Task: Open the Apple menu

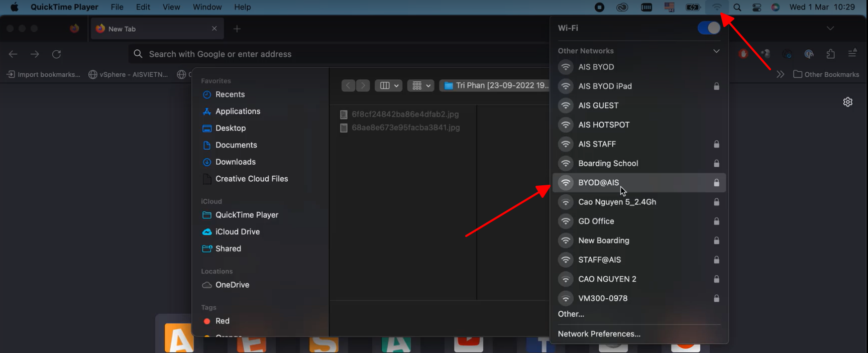Action: pos(14,7)
